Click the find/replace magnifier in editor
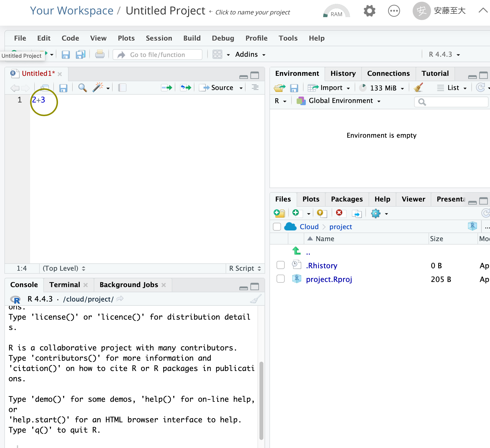 82,88
